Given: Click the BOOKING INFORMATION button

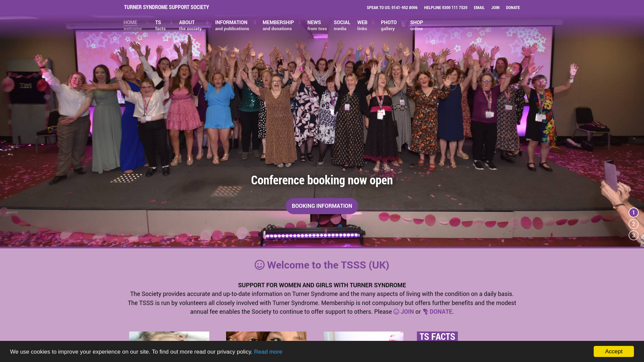Looking at the screenshot, I should pyautogui.click(x=322, y=206).
